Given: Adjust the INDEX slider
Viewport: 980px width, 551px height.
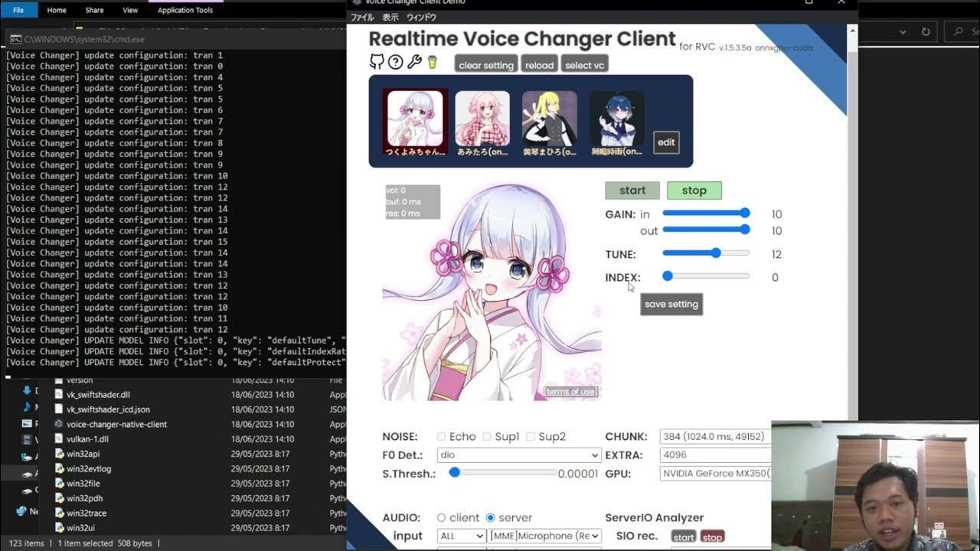Looking at the screenshot, I should coord(706,276).
